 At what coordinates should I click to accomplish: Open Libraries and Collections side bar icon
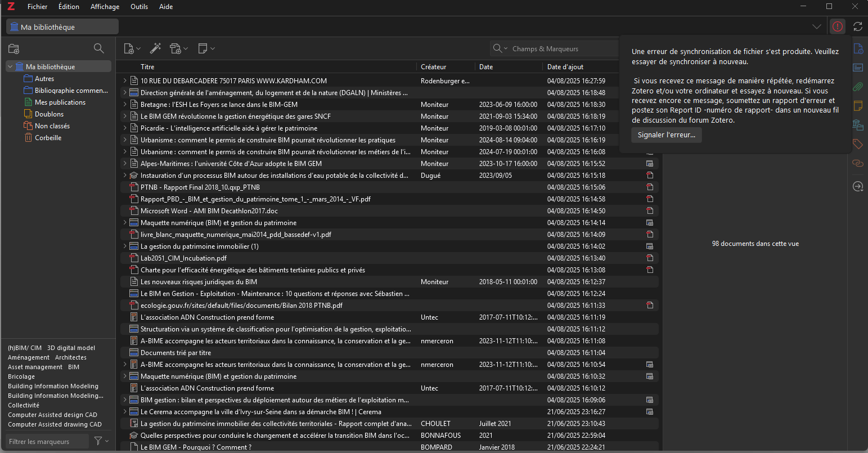(x=858, y=125)
